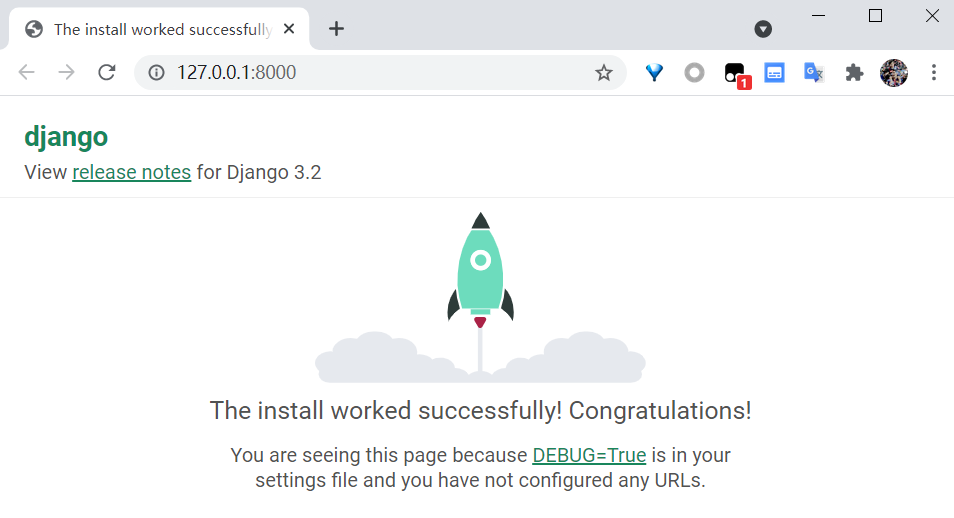This screenshot has height=518, width=954.
Task: Open the release notes link
Action: tap(131, 172)
